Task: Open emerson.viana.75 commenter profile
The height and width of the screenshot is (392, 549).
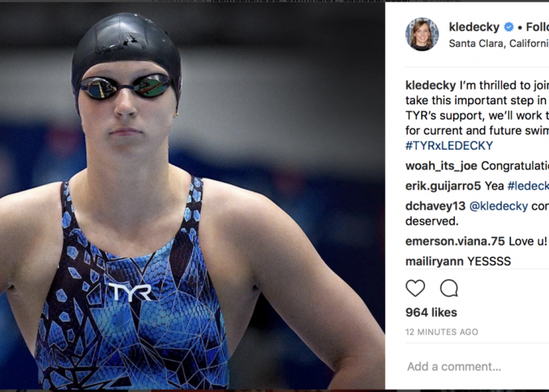Action: click(x=455, y=241)
